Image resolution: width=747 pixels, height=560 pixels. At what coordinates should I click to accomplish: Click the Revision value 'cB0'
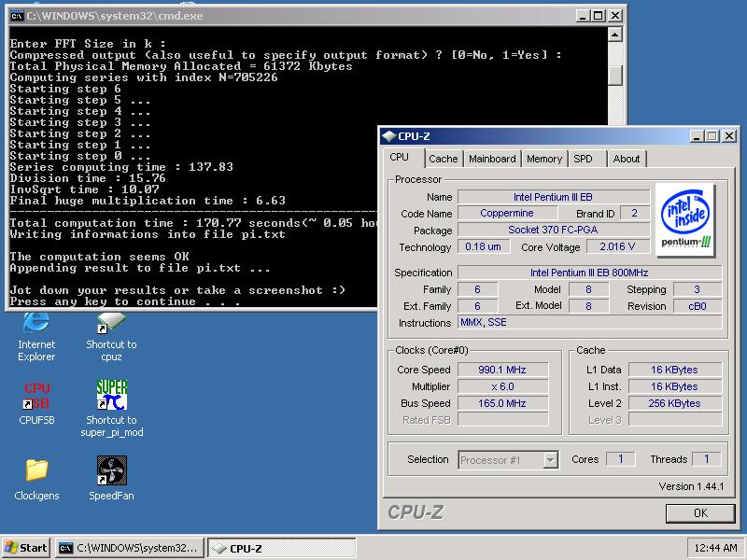(698, 306)
